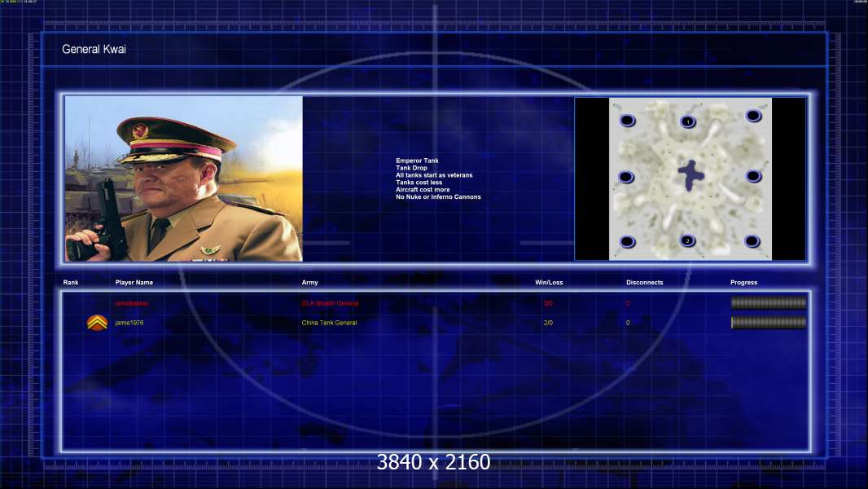Click the blue lake at the map center
Image resolution: width=868 pixels, height=489 pixels.
click(x=690, y=175)
